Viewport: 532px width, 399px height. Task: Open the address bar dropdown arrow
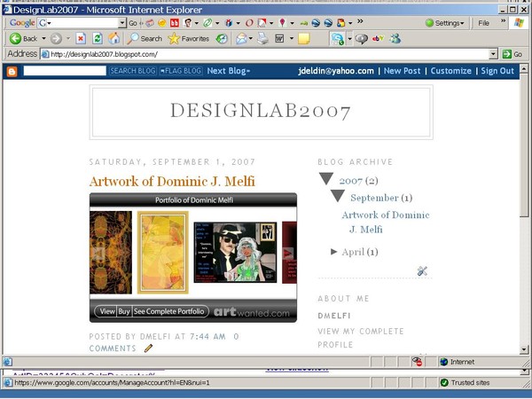point(493,54)
